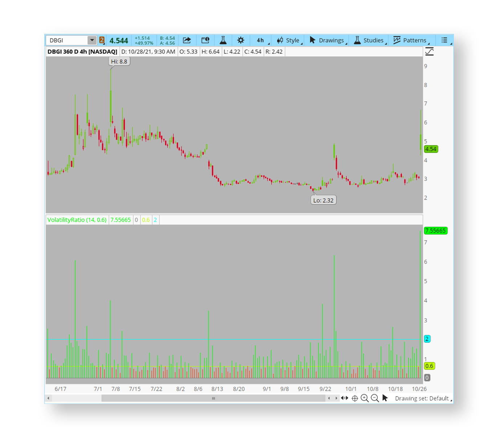The height and width of the screenshot is (442, 504).
Task: Open the symbol dropdown arrow next to DBGI
Action: (92, 40)
